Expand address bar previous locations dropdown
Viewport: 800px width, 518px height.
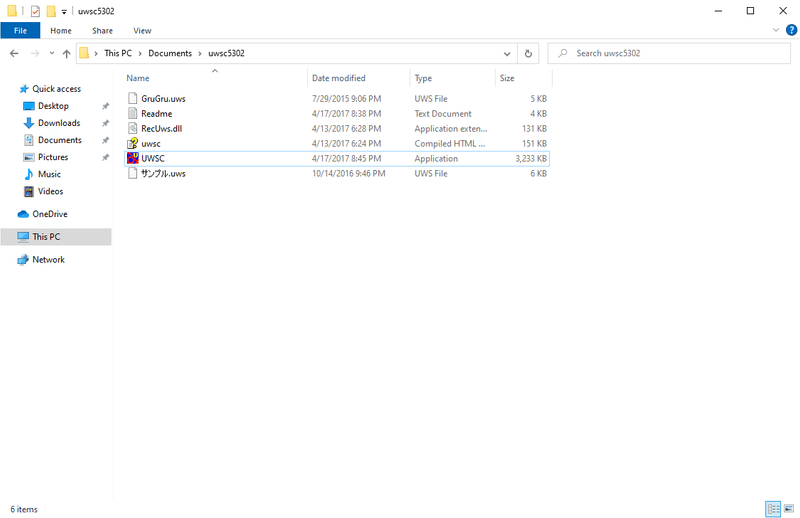[507, 53]
